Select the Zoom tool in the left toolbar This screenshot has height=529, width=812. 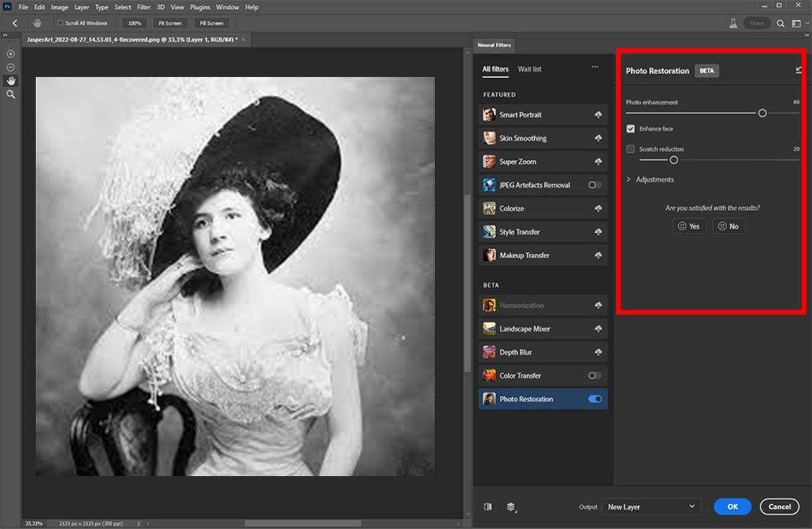(10, 94)
